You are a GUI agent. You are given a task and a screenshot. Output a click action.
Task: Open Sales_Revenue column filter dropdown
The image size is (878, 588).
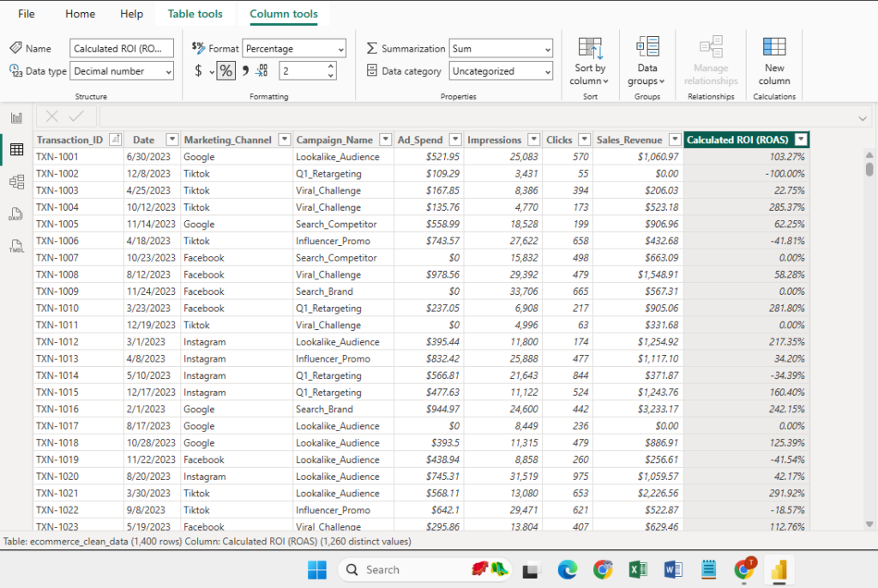(x=676, y=140)
